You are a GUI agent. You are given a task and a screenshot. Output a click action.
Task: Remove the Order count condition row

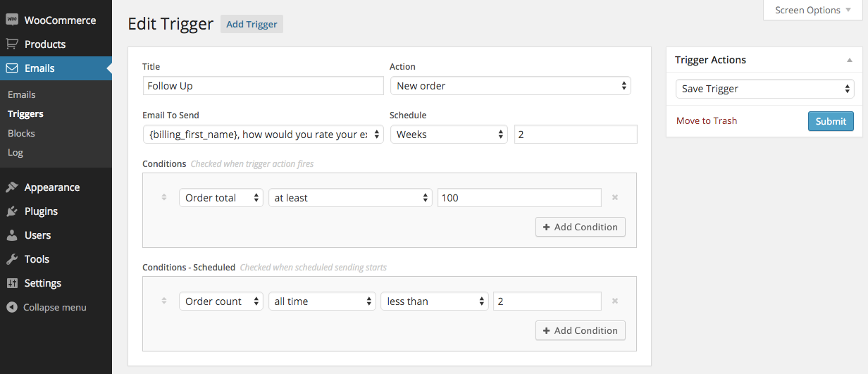(615, 301)
